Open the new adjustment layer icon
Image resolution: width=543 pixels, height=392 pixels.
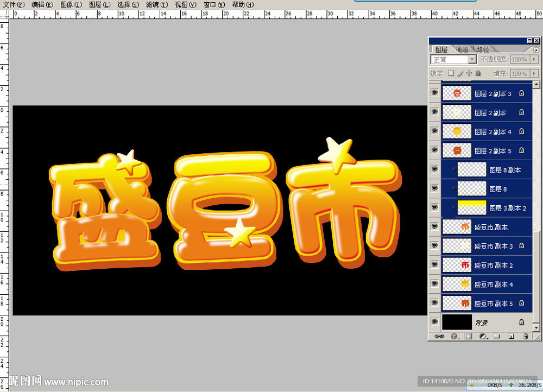pos(481,336)
